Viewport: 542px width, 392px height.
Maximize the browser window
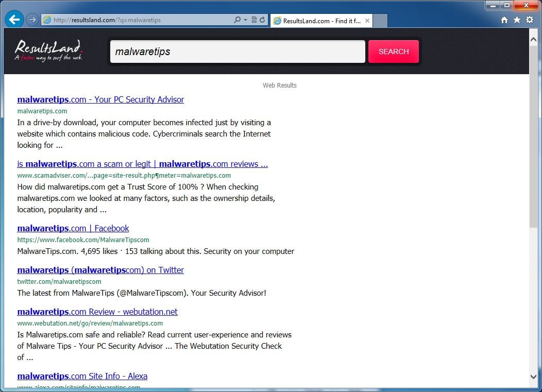tap(507, 6)
